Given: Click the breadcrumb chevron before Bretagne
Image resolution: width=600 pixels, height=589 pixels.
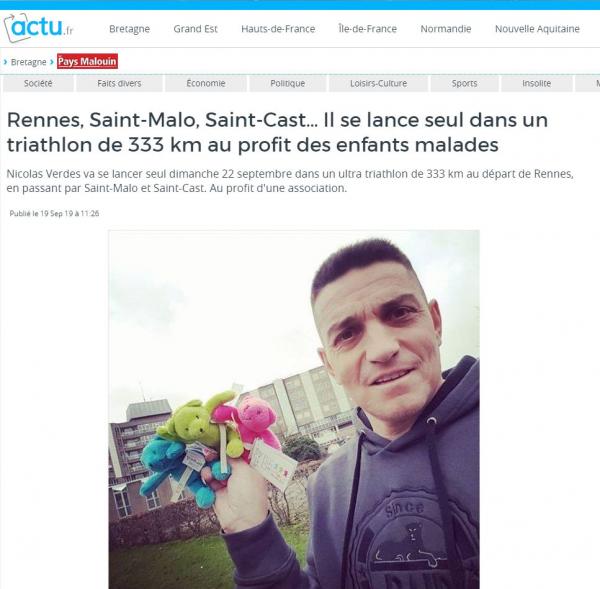Looking at the screenshot, I should 5,62.
